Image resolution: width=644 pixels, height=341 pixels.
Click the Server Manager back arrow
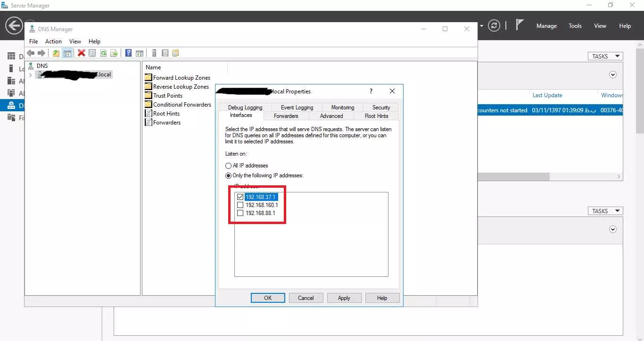tap(14, 25)
